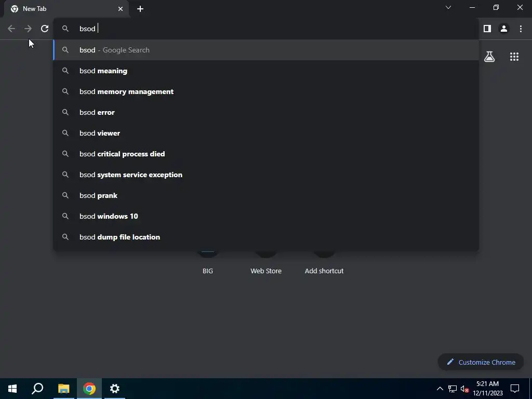Go forward using the forward arrow
Viewport: 532px width, 399px height.
click(28, 29)
